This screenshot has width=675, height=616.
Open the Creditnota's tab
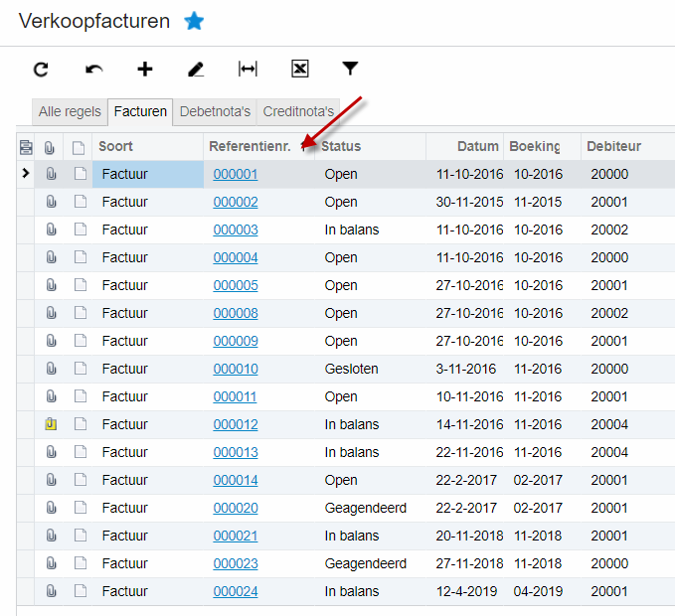point(298,112)
